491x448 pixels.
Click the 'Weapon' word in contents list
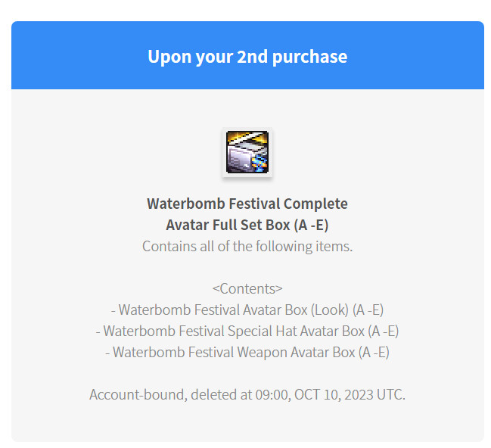pos(262,353)
